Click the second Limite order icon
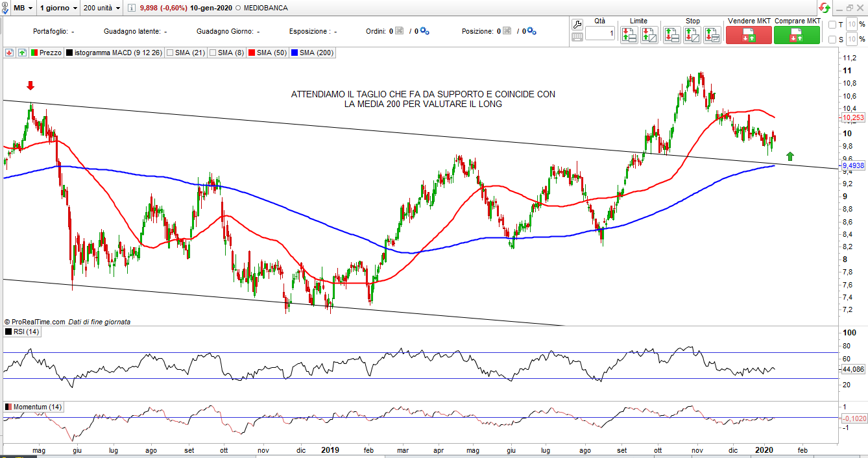Image resolution: width=868 pixels, height=458 pixels. click(649, 35)
